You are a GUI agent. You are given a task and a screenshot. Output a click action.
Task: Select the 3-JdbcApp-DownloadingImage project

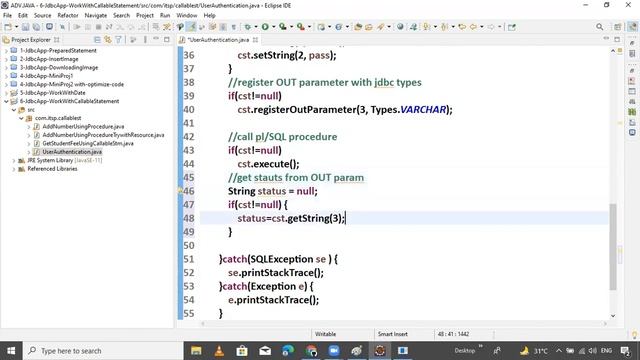coord(59,67)
